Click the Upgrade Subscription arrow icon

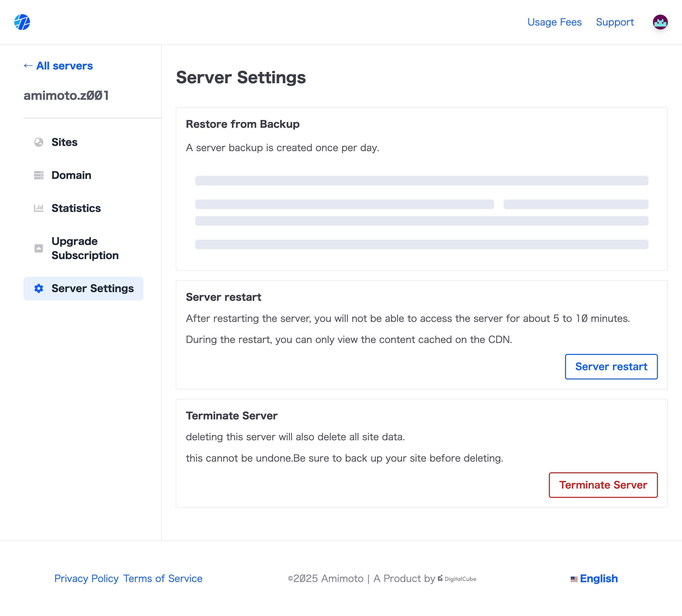[x=38, y=248]
